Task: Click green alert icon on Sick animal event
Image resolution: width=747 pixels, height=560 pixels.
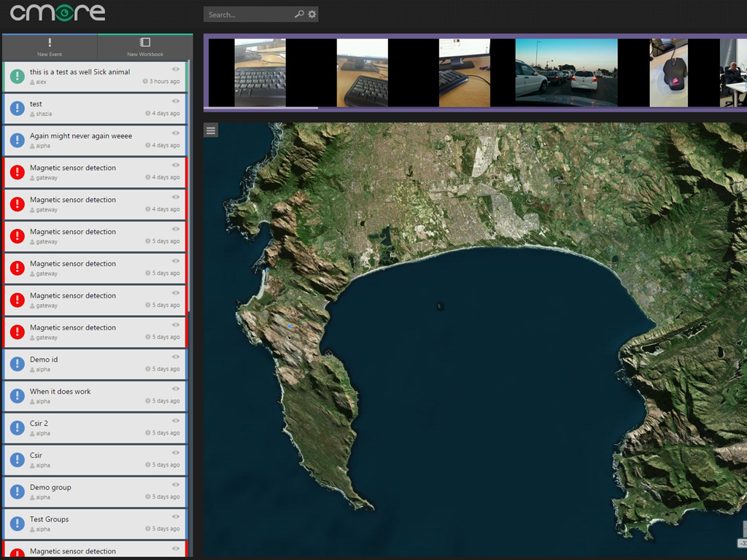Action: tap(18, 77)
